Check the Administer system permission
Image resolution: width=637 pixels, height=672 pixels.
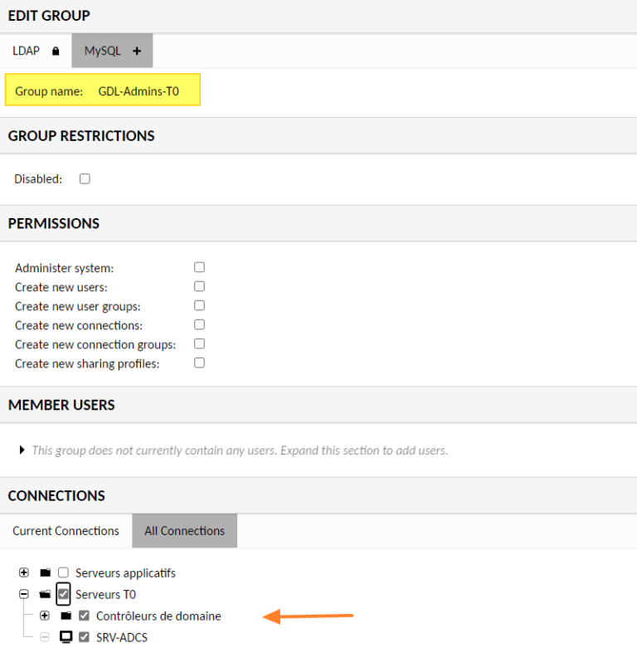tap(198, 267)
